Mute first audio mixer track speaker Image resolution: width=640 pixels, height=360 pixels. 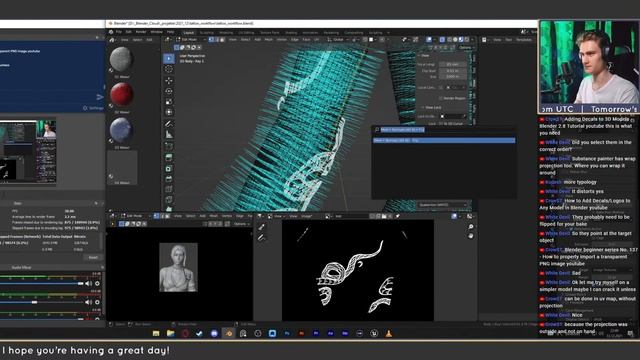click(x=88, y=283)
